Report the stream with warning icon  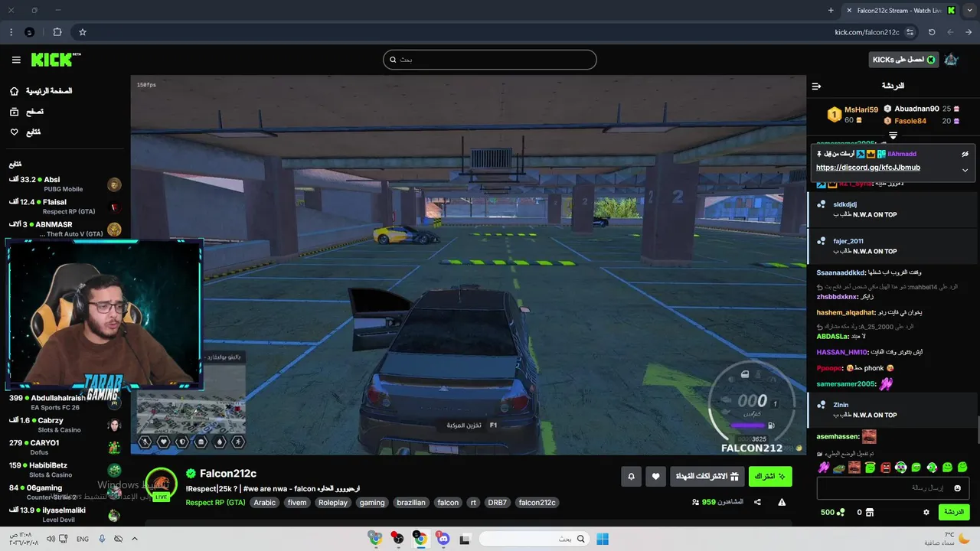782,502
